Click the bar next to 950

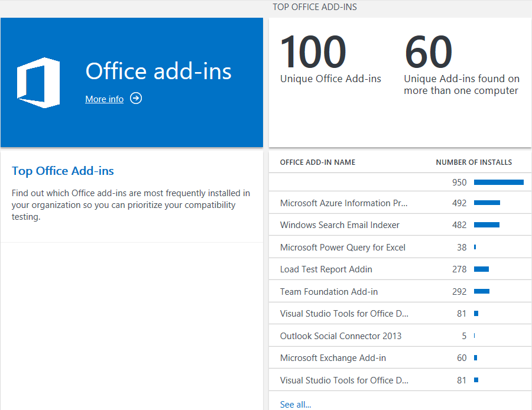point(499,183)
